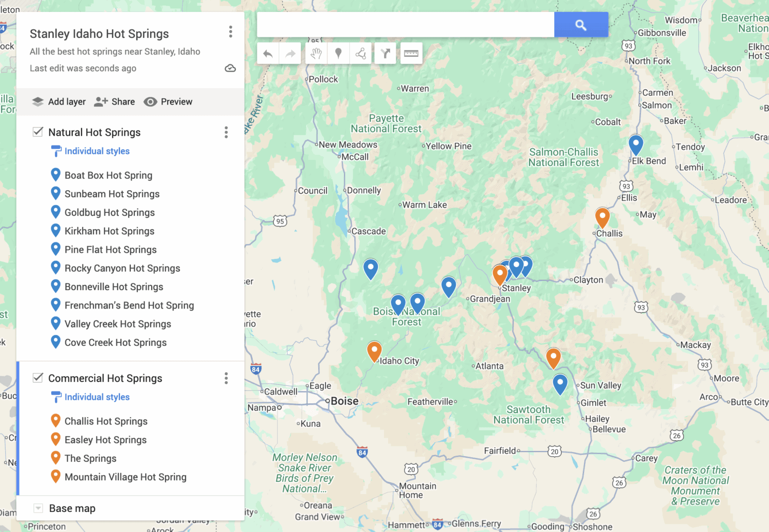The image size is (769, 532).
Task: Disable the Commercial Hot Springs layer
Action: click(37, 378)
